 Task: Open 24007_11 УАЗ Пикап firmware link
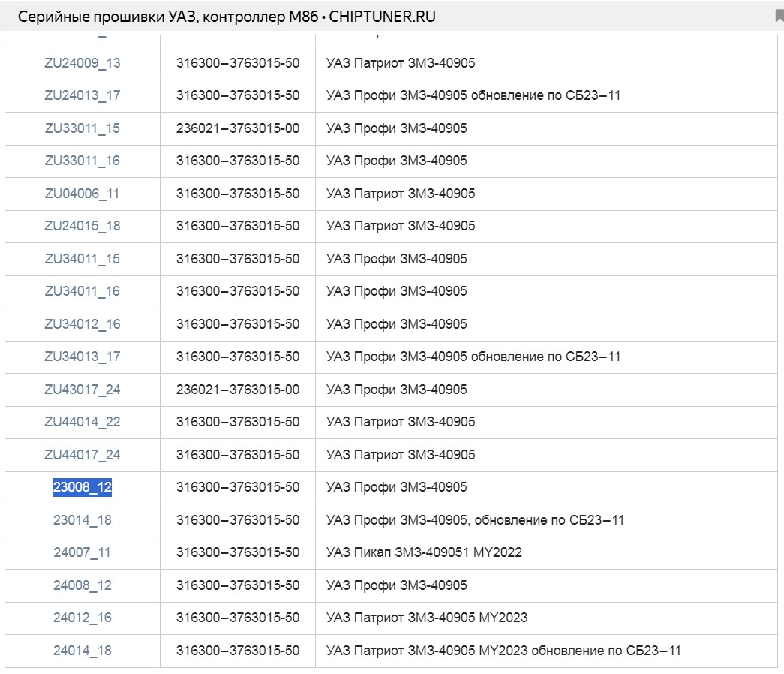click(82, 552)
